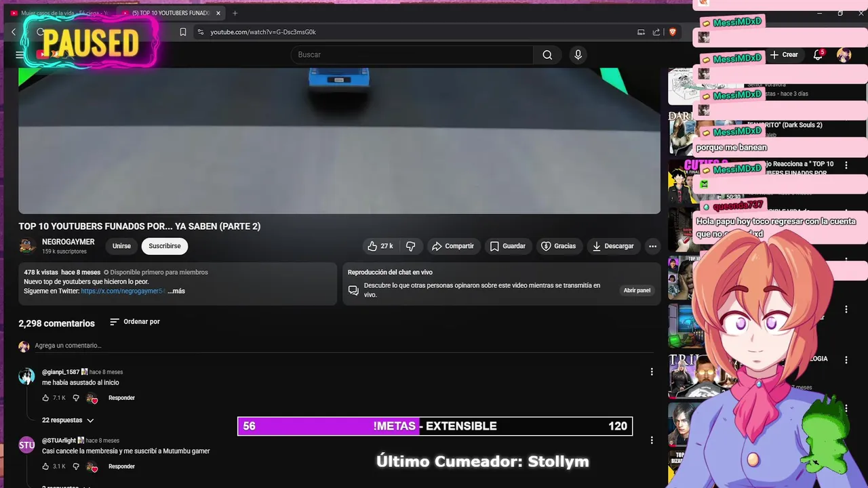Activate voice search microphone

click(578, 55)
